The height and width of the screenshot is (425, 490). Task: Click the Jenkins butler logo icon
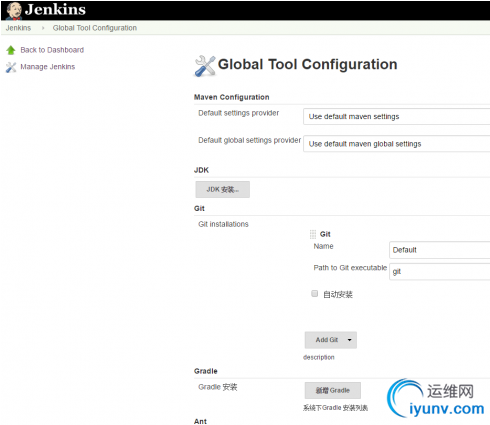tap(14, 11)
